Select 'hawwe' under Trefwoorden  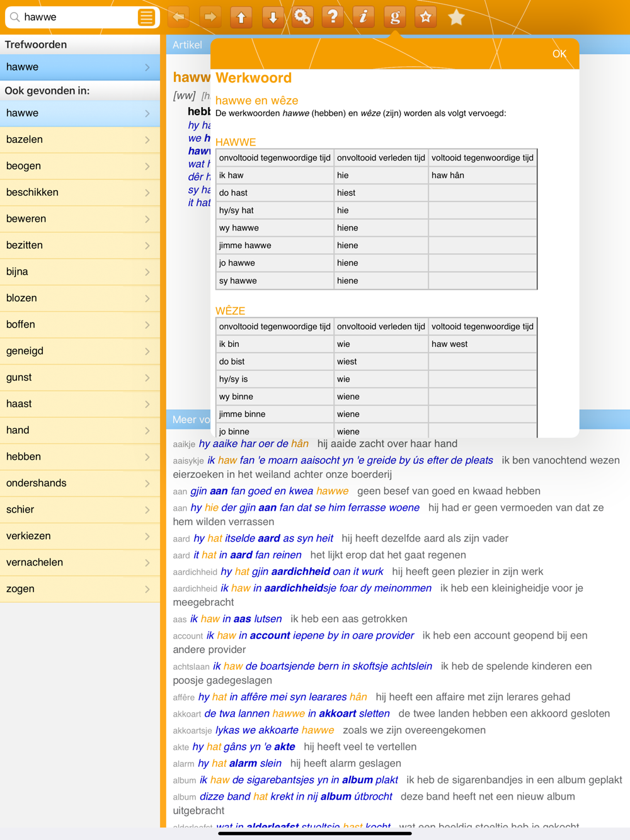[80, 67]
